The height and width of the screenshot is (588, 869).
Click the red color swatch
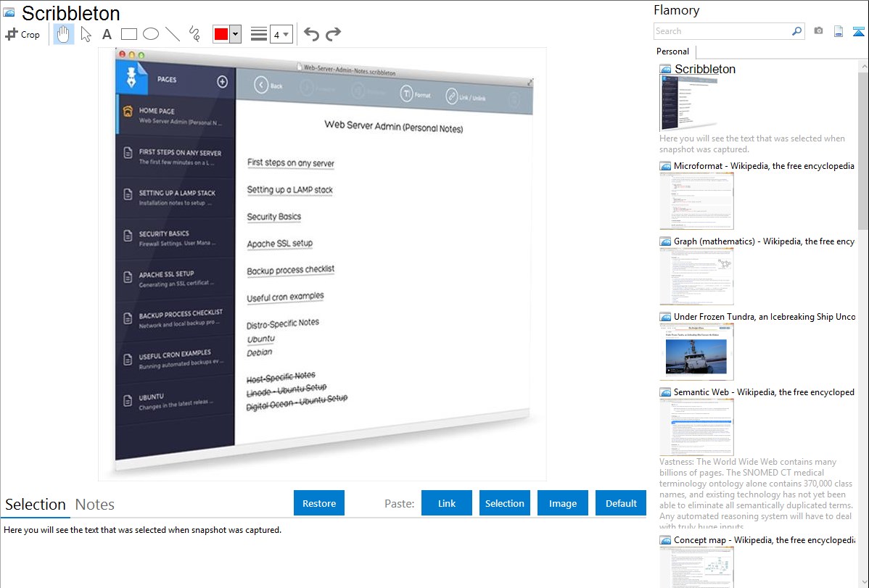tap(221, 34)
